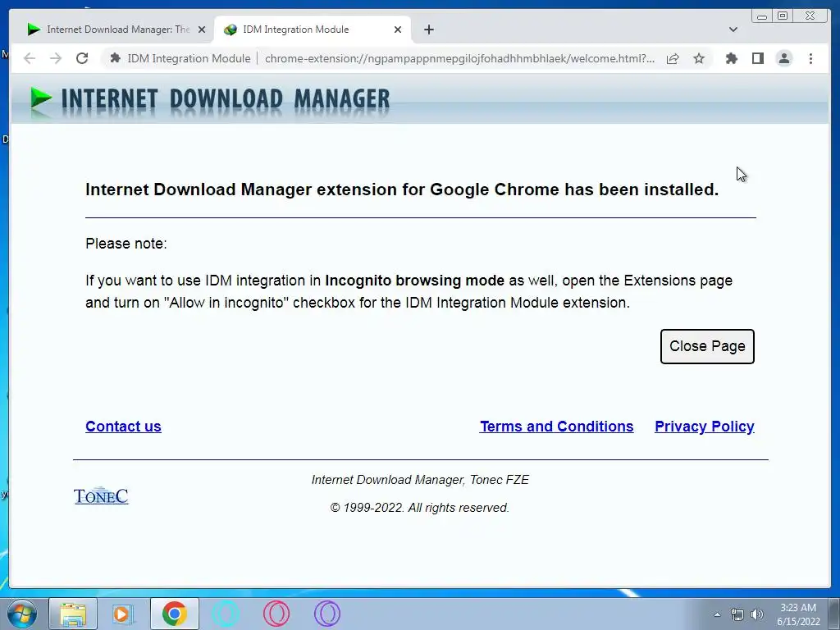Click Google Chrome taskbar icon
Viewport: 840px width, 630px height.
[x=174, y=614]
